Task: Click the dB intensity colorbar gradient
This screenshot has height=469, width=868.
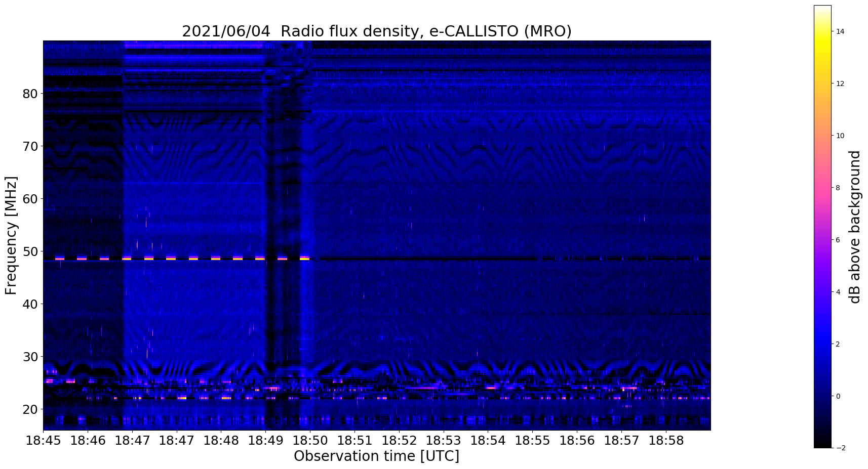Action: click(x=822, y=227)
